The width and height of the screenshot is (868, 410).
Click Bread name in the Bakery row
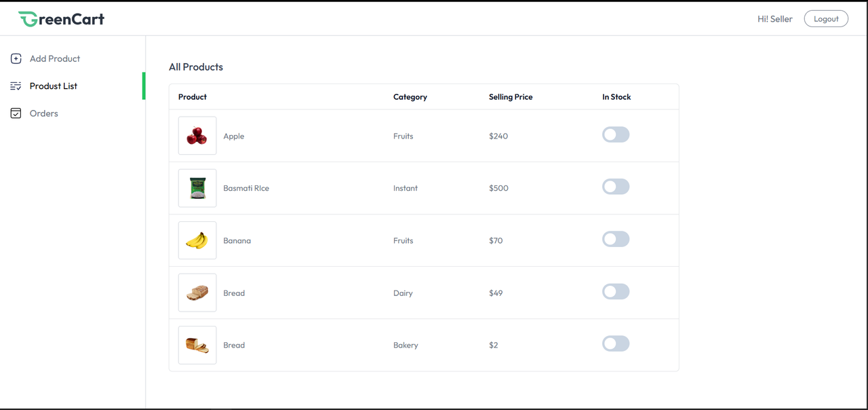coord(234,346)
